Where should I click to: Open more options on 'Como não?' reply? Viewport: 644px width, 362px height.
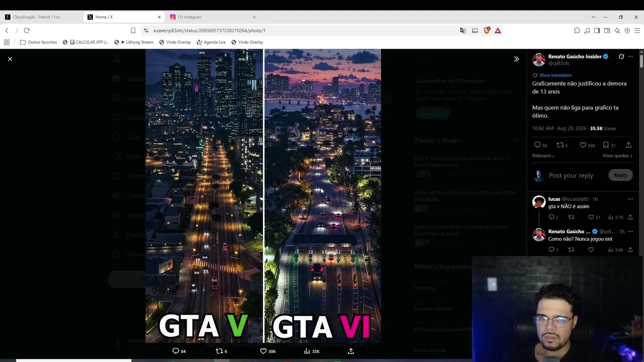click(630, 231)
